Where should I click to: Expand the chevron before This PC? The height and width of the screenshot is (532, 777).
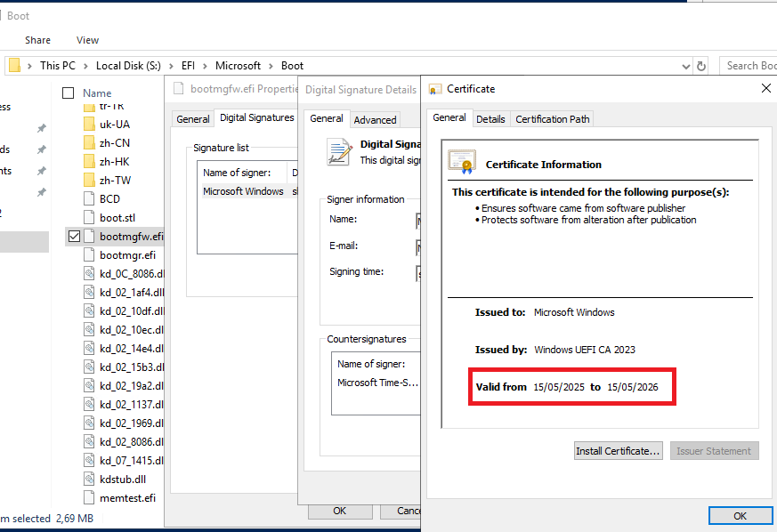29,66
